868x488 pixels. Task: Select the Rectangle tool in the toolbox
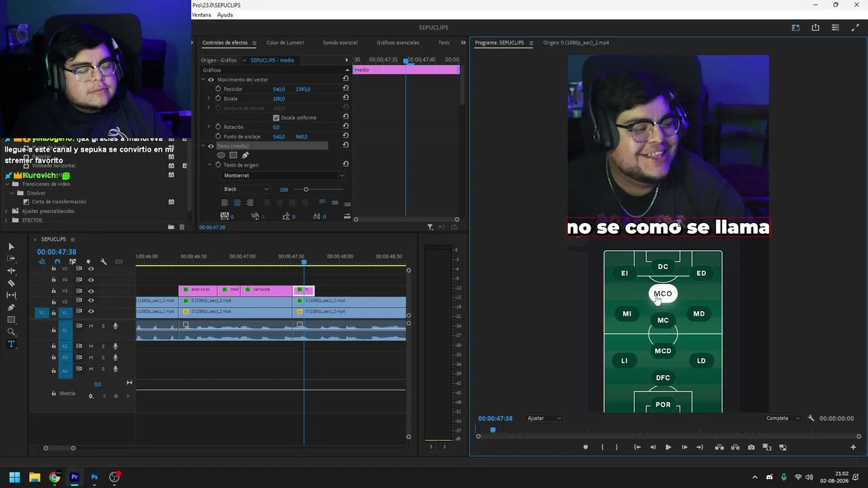(x=11, y=320)
